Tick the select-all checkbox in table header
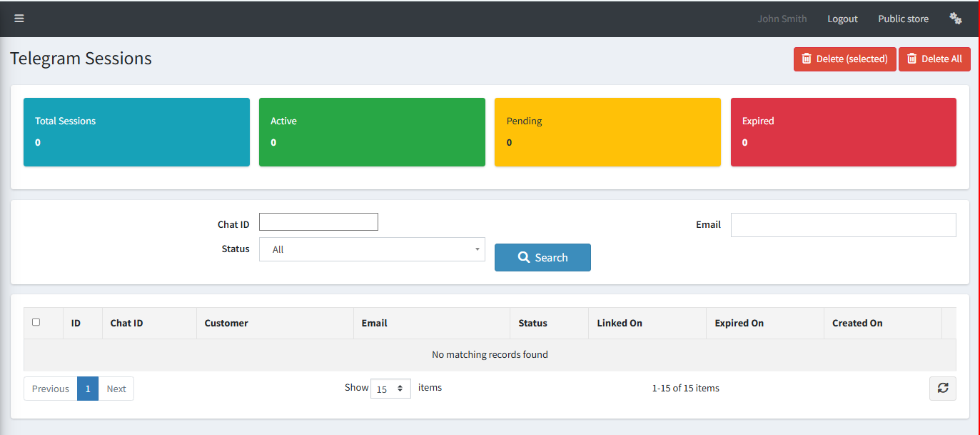 pyautogui.click(x=36, y=322)
